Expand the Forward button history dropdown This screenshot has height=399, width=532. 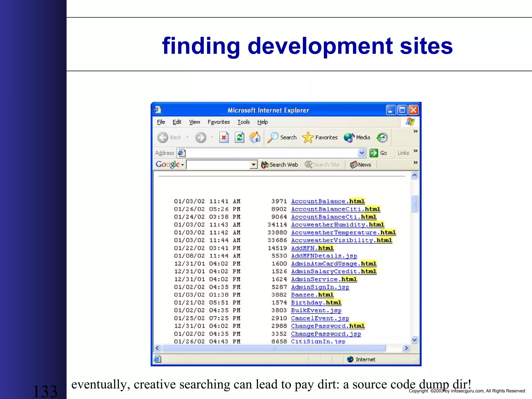click(212, 137)
